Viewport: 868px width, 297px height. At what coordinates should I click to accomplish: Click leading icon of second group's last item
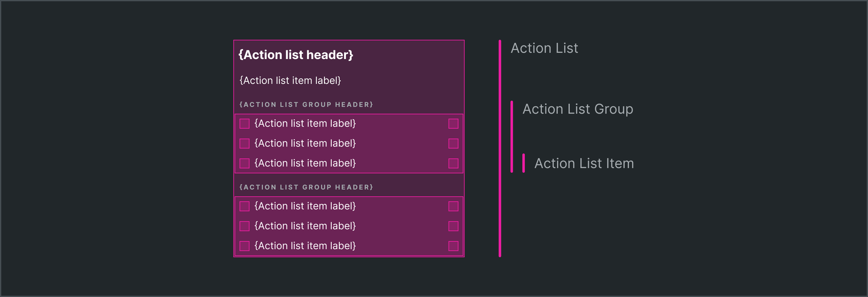pos(244,246)
